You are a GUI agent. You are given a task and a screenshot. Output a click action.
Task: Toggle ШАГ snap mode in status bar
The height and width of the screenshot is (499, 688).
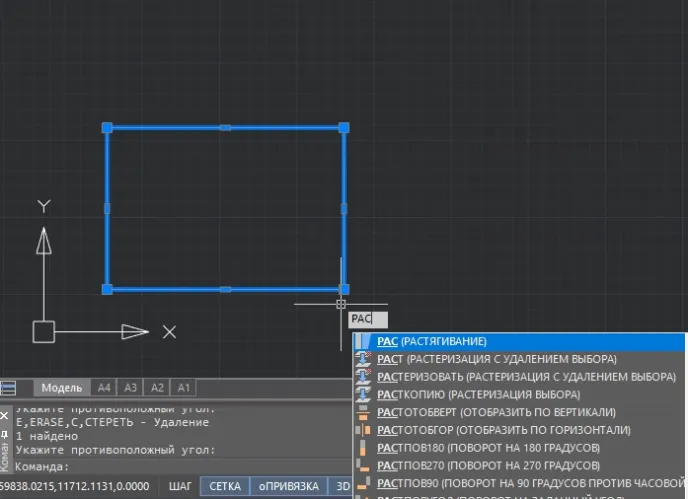[180, 487]
